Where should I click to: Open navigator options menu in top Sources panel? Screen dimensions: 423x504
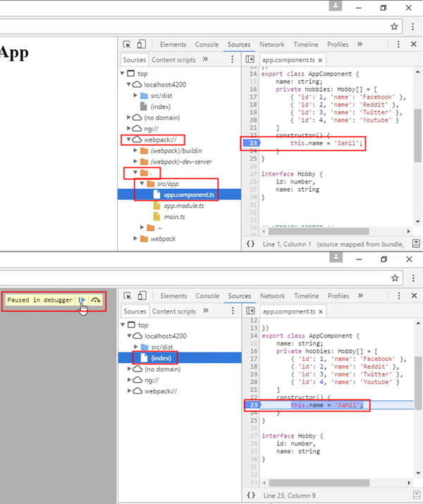point(233,59)
